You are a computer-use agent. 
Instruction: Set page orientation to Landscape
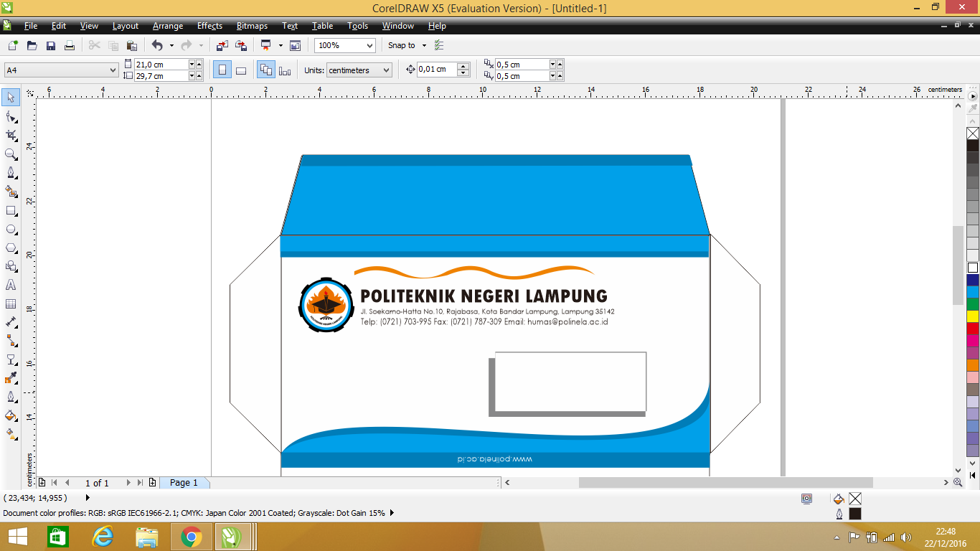tap(241, 70)
